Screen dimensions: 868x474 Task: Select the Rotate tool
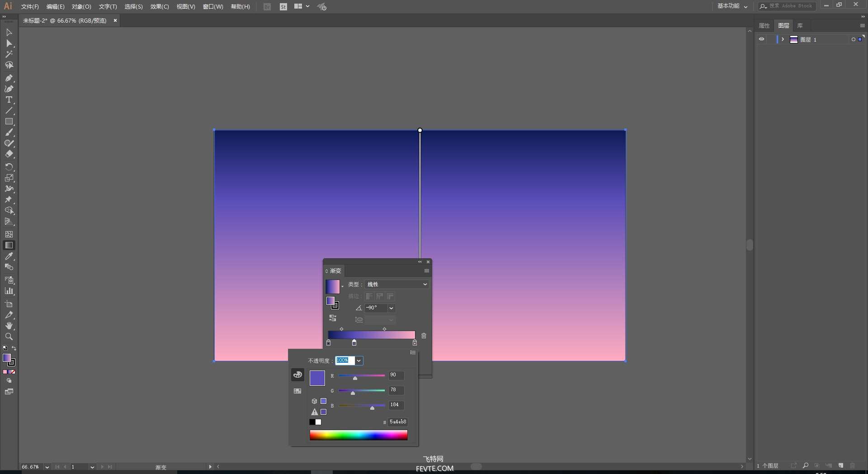[9, 167]
